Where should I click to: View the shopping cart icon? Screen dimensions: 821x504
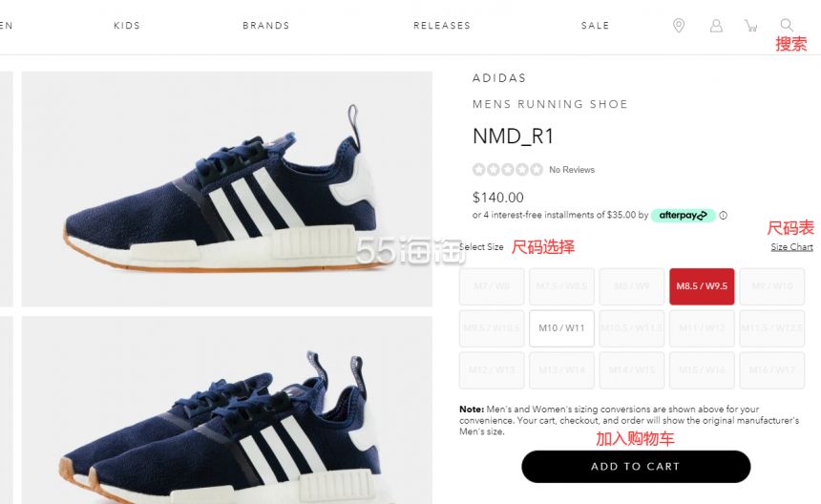click(751, 25)
